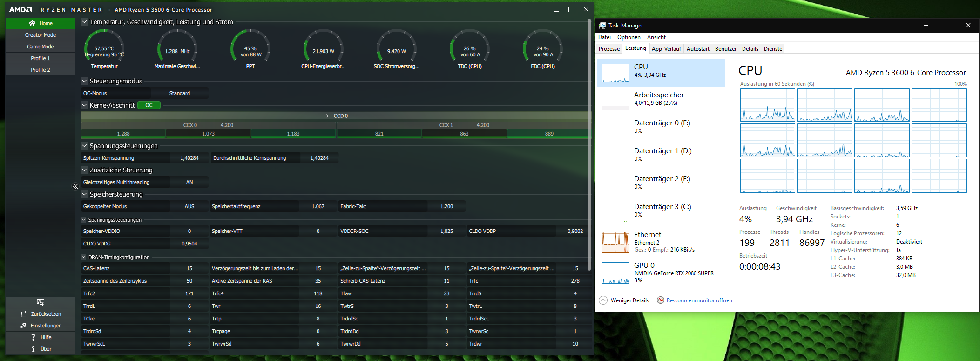Select Datenträger 0 (F:) in Task-Manager
Screen dimensions: 980x361
661,129
